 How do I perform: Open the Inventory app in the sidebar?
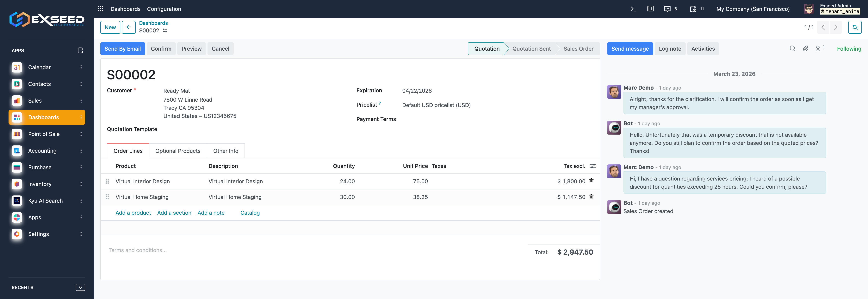pos(40,184)
